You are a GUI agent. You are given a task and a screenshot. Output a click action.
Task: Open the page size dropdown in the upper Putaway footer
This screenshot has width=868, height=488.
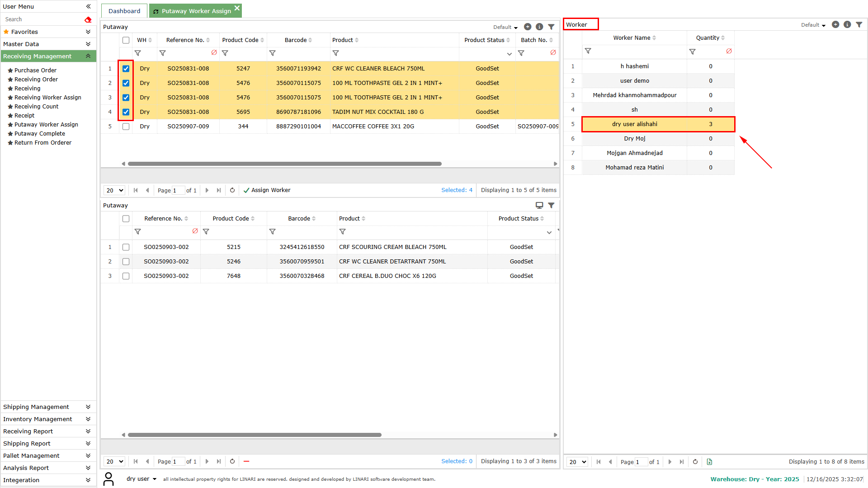(x=114, y=190)
